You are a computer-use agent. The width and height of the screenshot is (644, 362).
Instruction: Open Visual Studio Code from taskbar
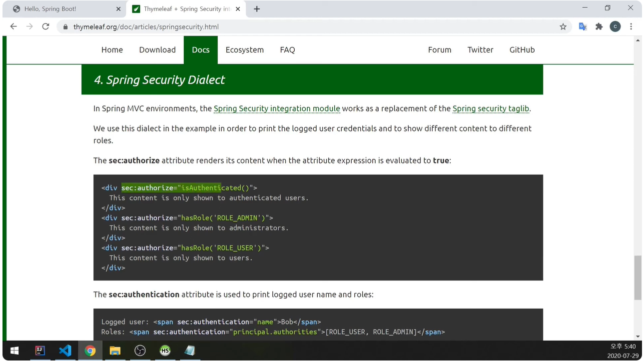point(65,351)
